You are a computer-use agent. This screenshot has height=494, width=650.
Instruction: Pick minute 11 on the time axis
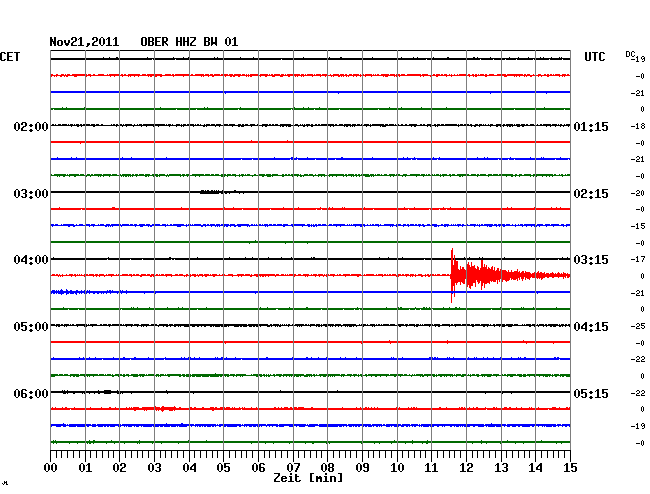[x=432, y=468]
